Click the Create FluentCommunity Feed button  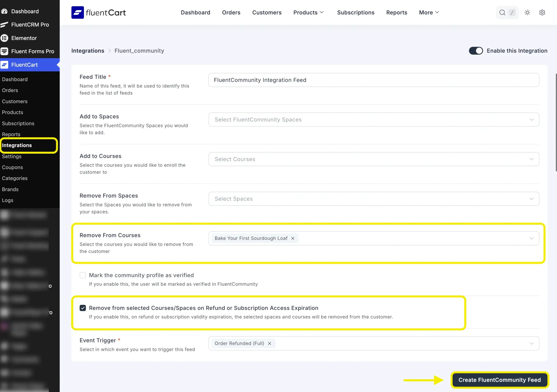(x=500, y=380)
